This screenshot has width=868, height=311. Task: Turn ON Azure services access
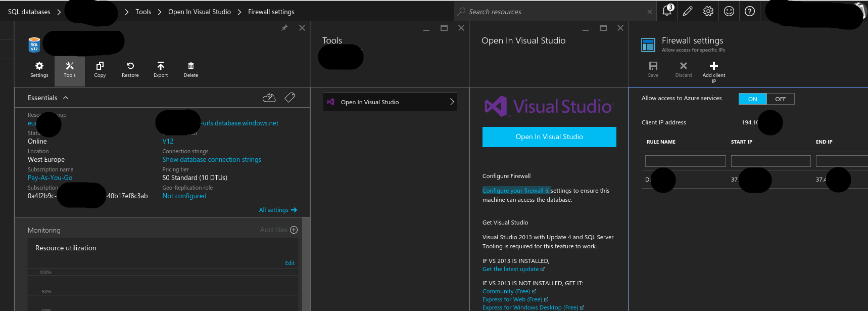pyautogui.click(x=753, y=99)
